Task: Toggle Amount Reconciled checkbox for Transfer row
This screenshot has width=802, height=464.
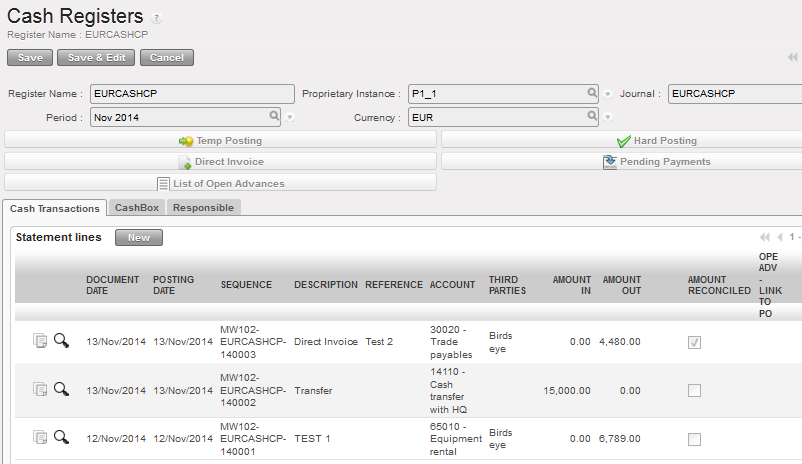Action: [x=694, y=390]
